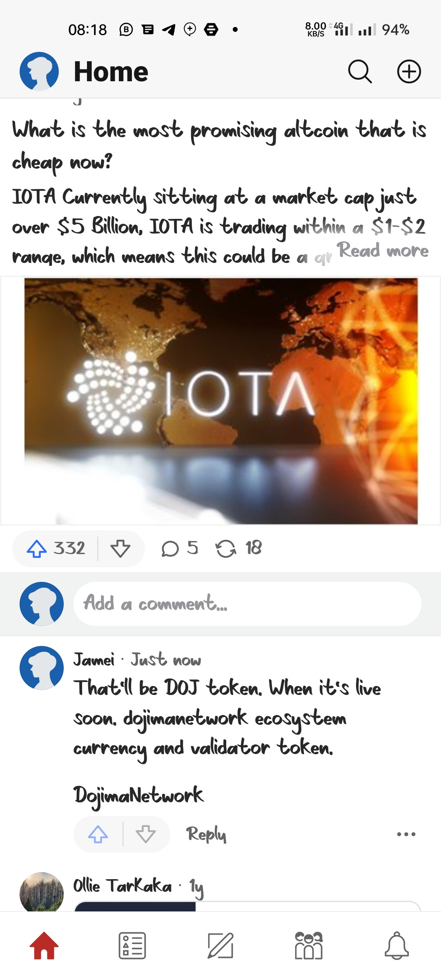Downvote the IOTA answer
The width and height of the screenshot is (441, 980).
pos(120,548)
